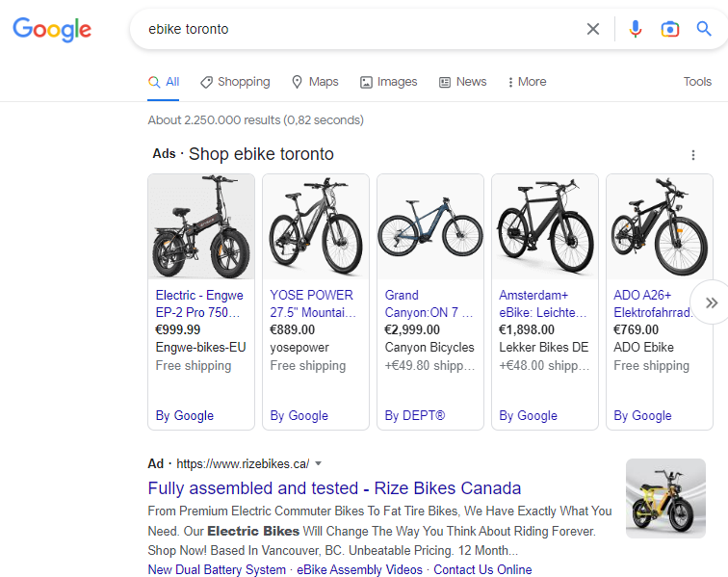Open the three-dot menu for shopping ads
Screen dimensions: 728x577
[x=693, y=155]
